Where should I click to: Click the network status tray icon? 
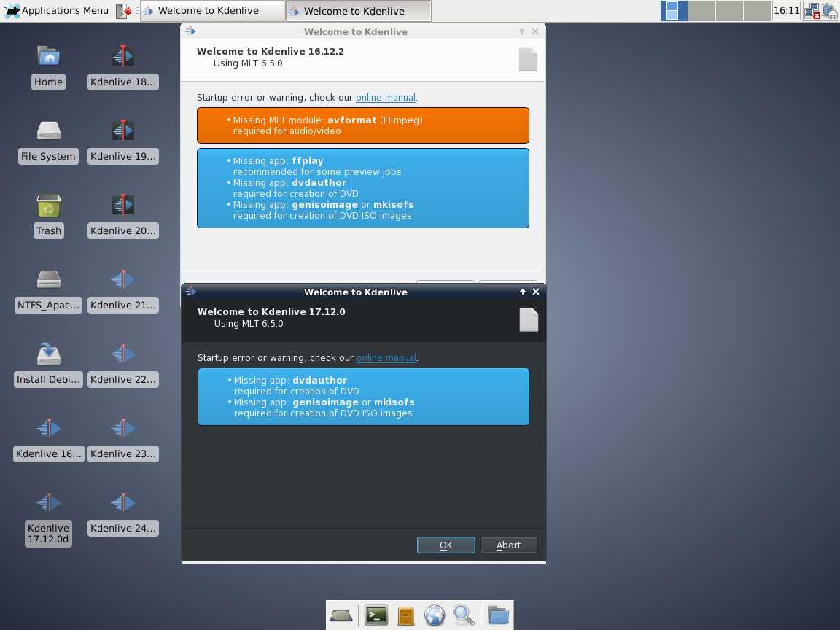tap(812, 11)
